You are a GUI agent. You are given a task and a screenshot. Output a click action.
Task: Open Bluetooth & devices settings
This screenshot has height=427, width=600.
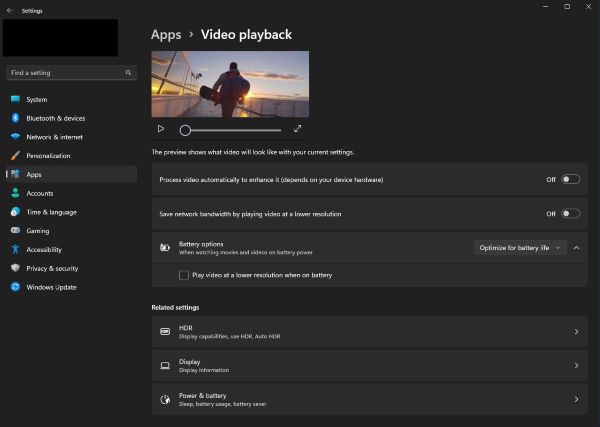tap(55, 118)
